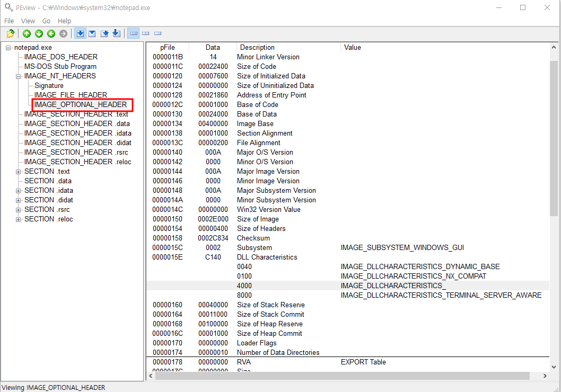
Task: Click IMAGE_SUBSYSTEM_WINDOWS_GUI value
Action: [402, 247]
